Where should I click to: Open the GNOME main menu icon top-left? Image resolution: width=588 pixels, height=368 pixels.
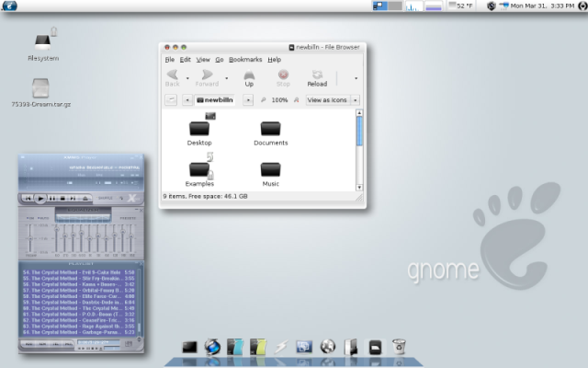[9, 6]
